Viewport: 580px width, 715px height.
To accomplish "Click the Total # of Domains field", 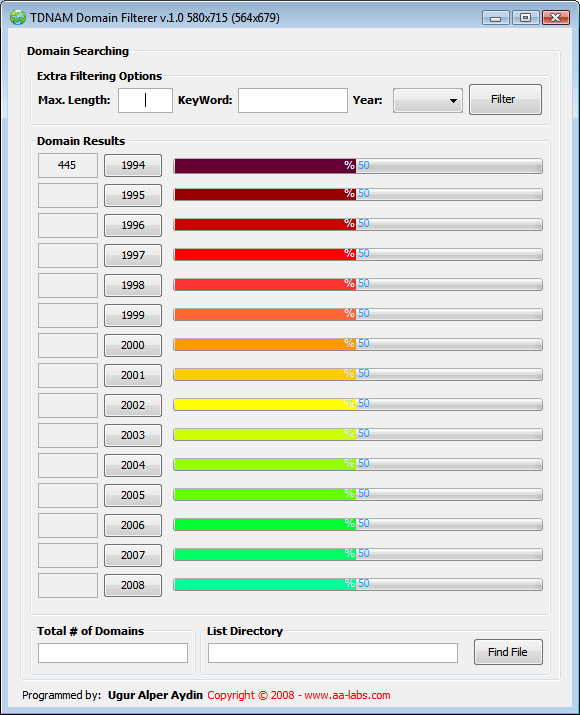I will [113, 653].
